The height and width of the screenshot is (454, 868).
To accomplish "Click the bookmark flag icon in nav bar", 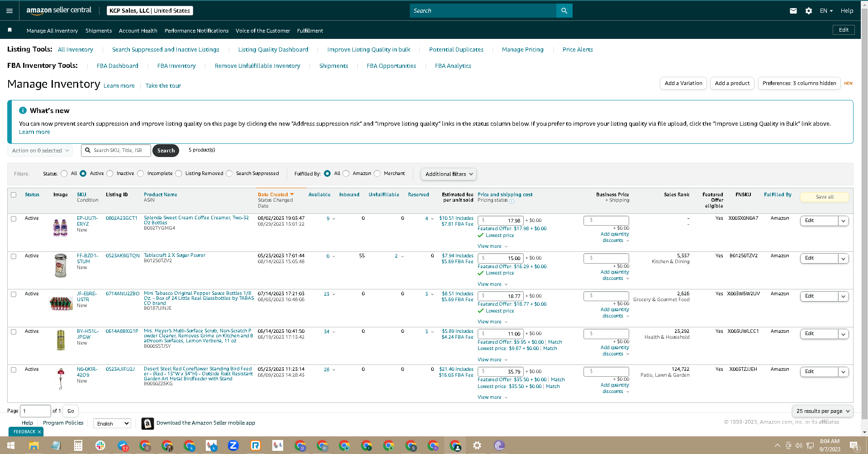I will click(9, 30).
